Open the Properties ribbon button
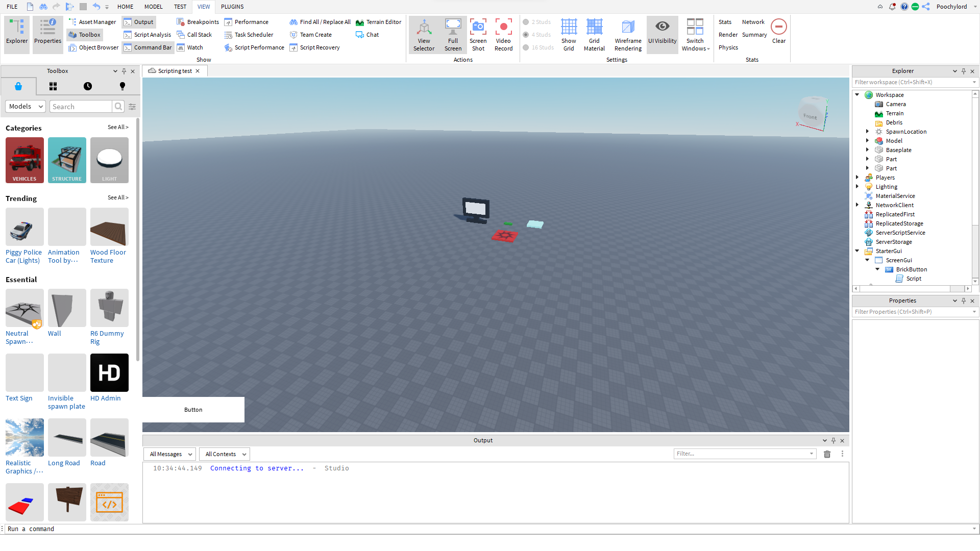Viewport: 980px width, 551px height. click(x=48, y=34)
